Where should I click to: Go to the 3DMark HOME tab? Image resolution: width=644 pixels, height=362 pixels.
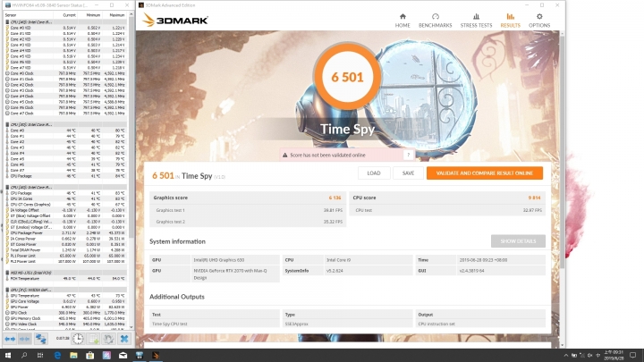click(402, 21)
